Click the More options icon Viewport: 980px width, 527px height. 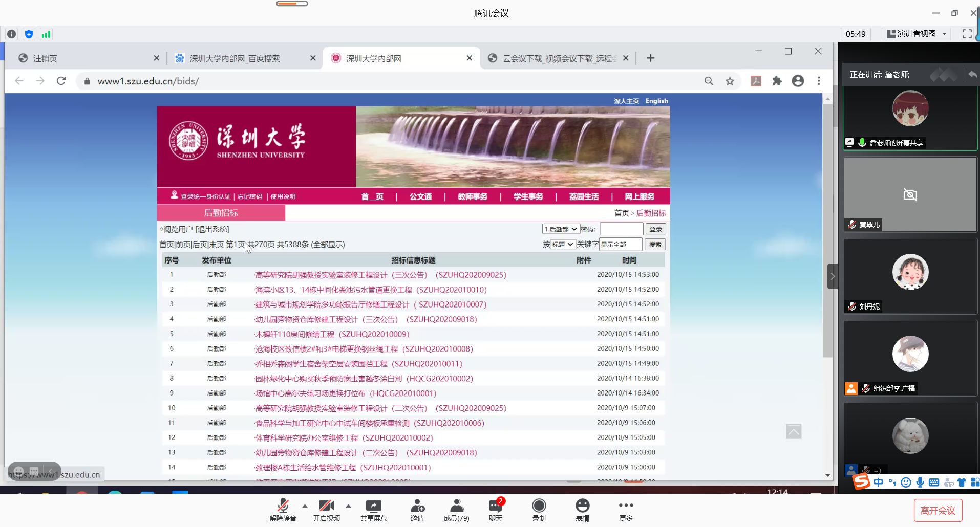(x=626, y=507)
